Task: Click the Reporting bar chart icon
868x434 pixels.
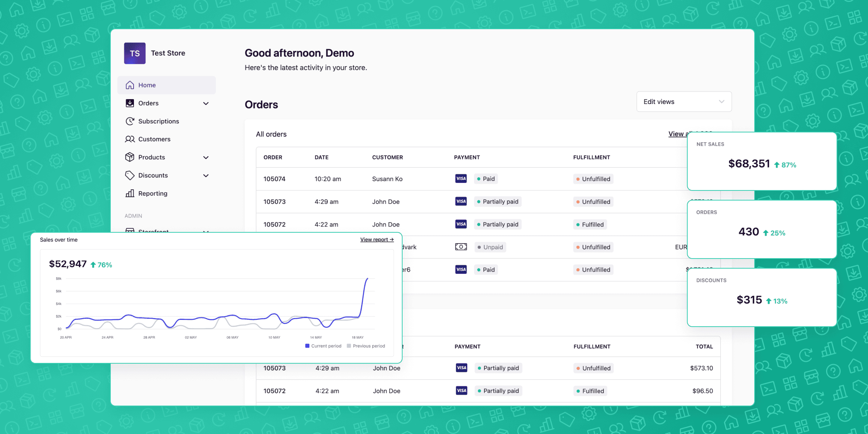Action: pyautogui.click(x=130, y=193)
